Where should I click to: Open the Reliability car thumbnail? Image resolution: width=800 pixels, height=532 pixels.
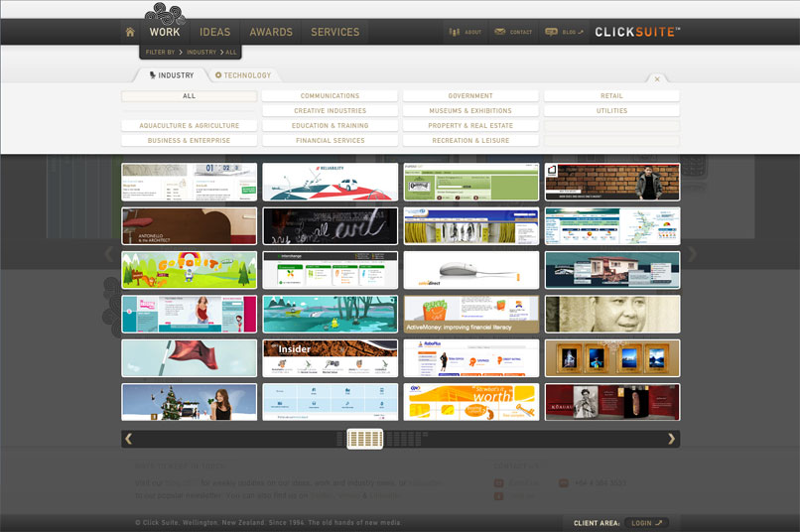tap(331, 182)
